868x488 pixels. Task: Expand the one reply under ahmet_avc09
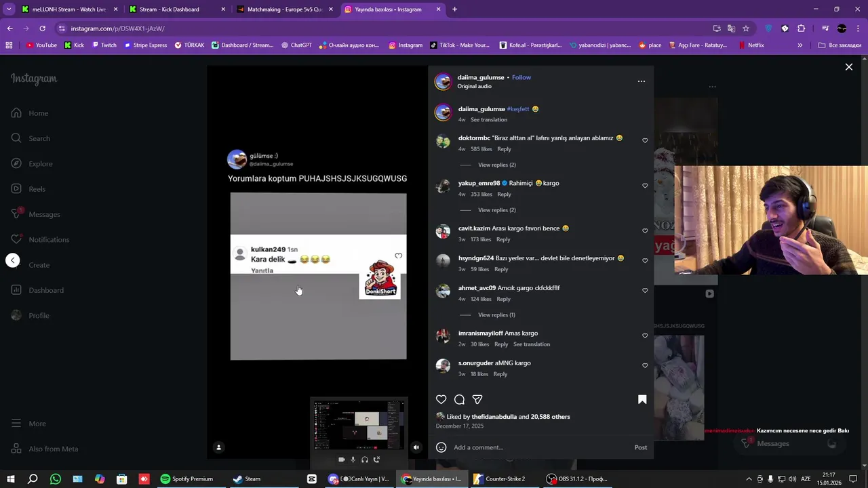point(496,315)
